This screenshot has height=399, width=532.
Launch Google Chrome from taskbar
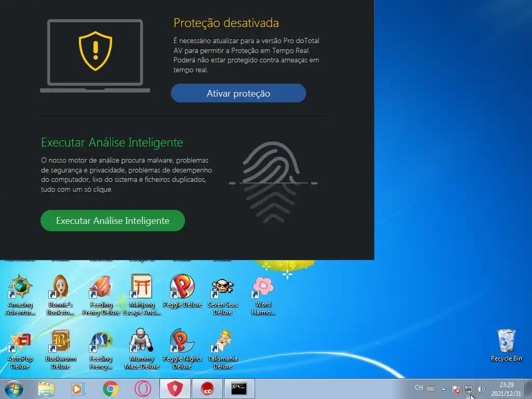(x=110, y=389)
